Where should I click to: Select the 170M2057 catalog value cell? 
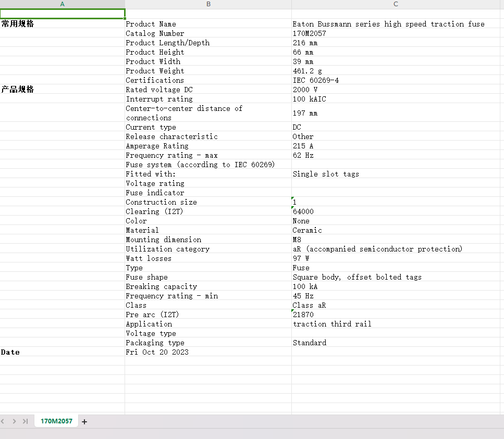396,33
